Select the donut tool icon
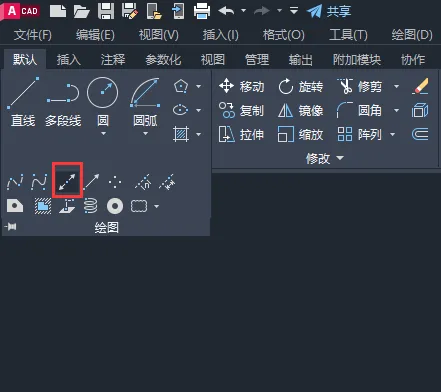 [115, 206]
